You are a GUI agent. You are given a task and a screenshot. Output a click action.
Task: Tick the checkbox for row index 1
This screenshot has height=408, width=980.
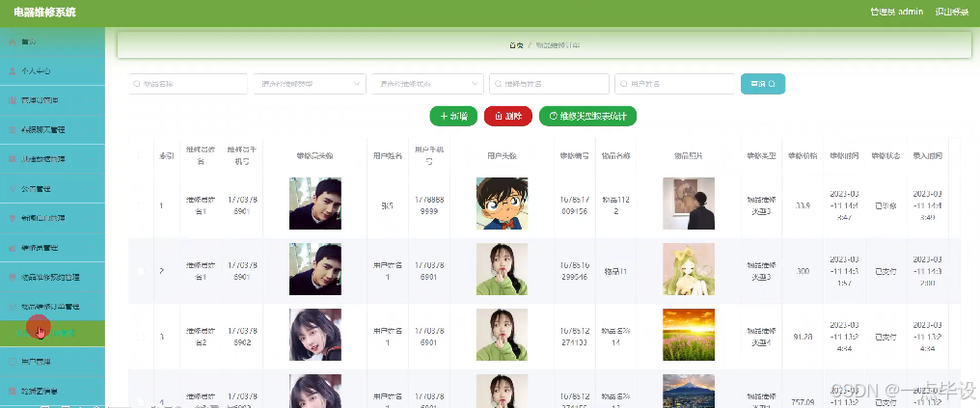(x=141, y=204)
